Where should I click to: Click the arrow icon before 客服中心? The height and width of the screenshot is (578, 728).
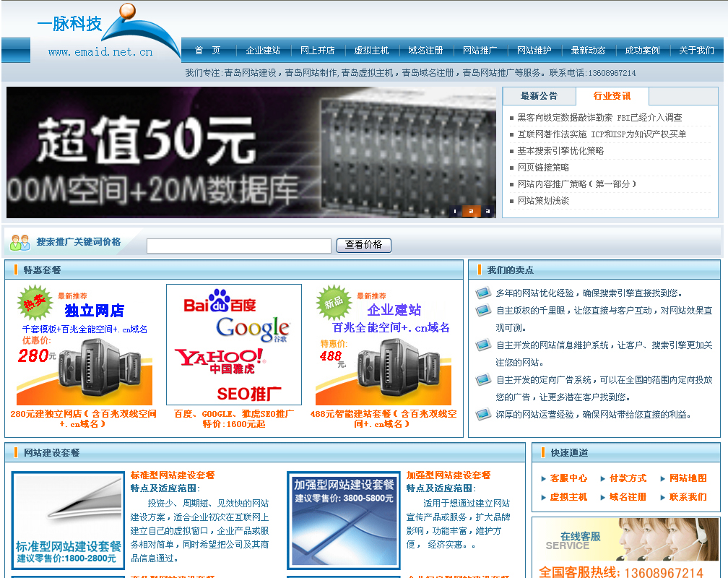(543, 478)
